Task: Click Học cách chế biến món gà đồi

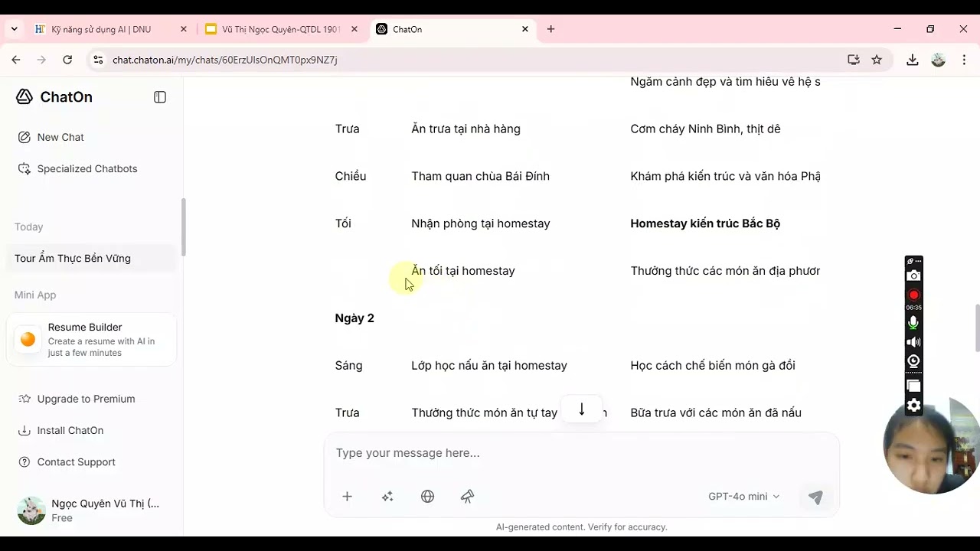Action: [x=713, y=365]
